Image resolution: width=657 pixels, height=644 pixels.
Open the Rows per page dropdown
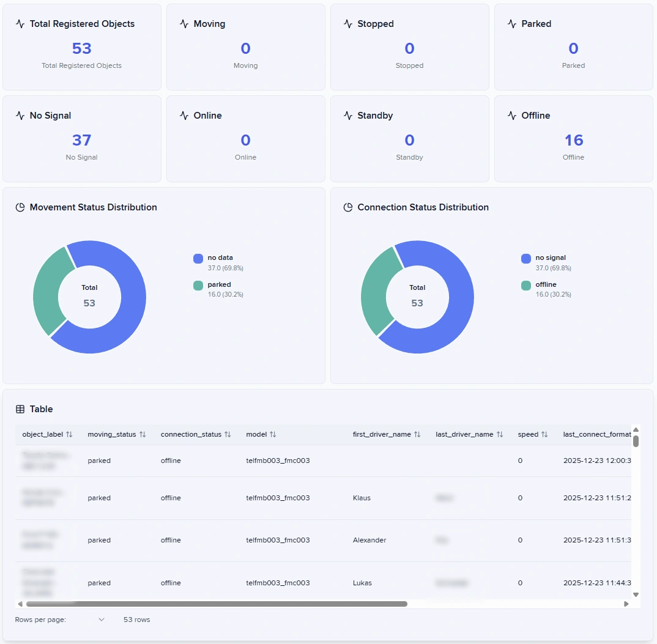pos(101,620)
